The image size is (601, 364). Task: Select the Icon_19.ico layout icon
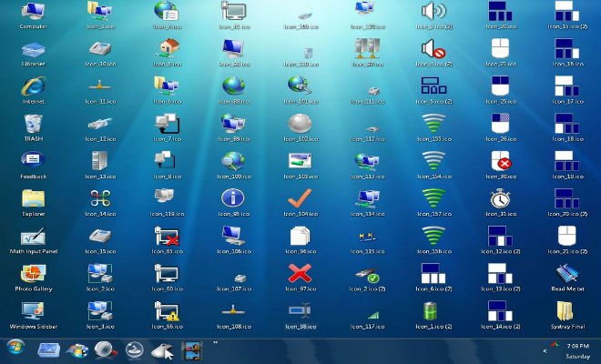567,161
